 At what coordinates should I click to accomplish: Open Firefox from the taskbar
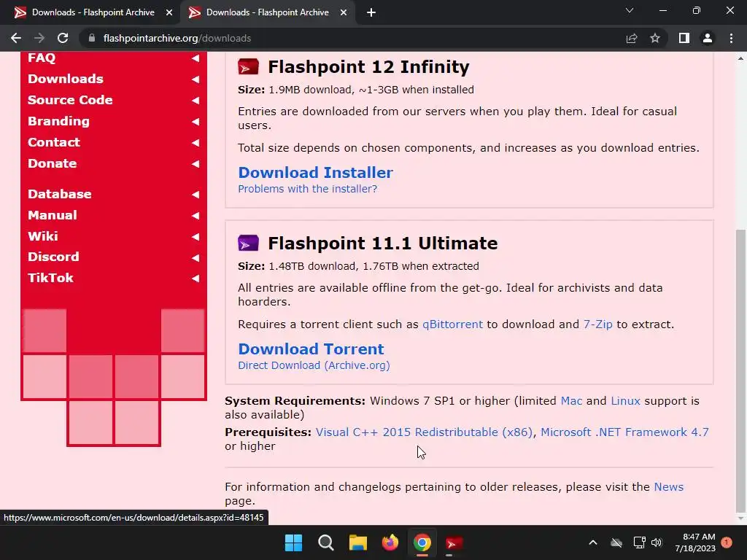click(x=390, y=542)
